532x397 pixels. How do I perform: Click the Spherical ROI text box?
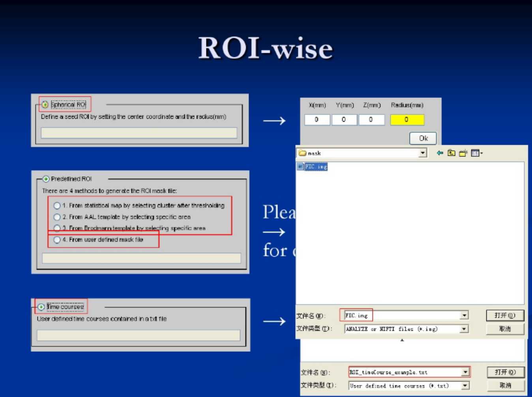139,133
